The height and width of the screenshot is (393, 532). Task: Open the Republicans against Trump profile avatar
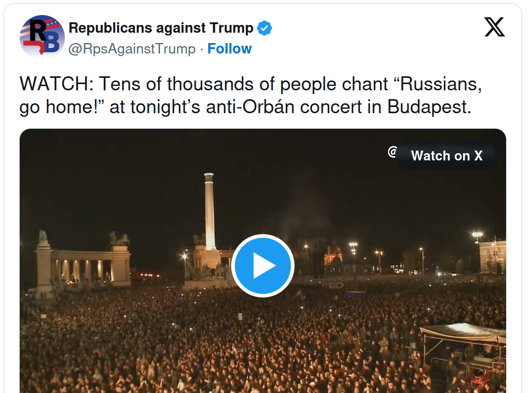(42, 37)
